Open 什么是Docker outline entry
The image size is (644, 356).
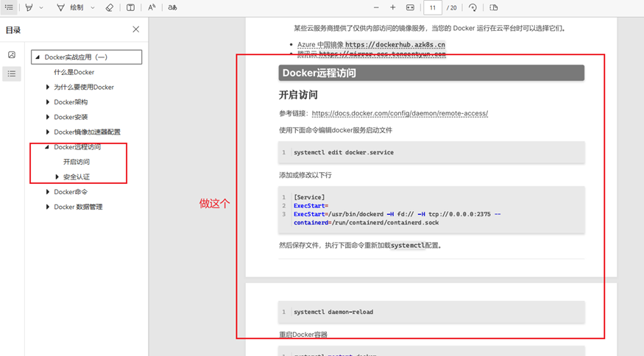pos(74,72)
